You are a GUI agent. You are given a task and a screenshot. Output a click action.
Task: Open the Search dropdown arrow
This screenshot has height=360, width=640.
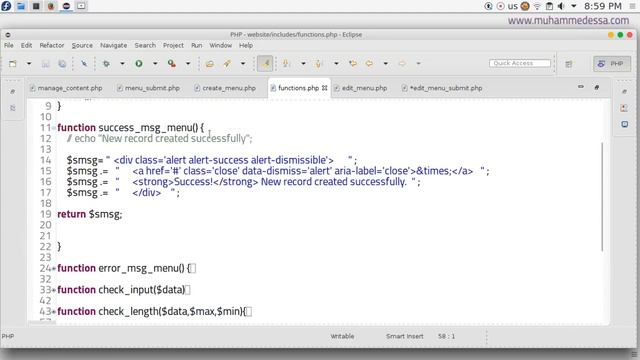(243, 64)
